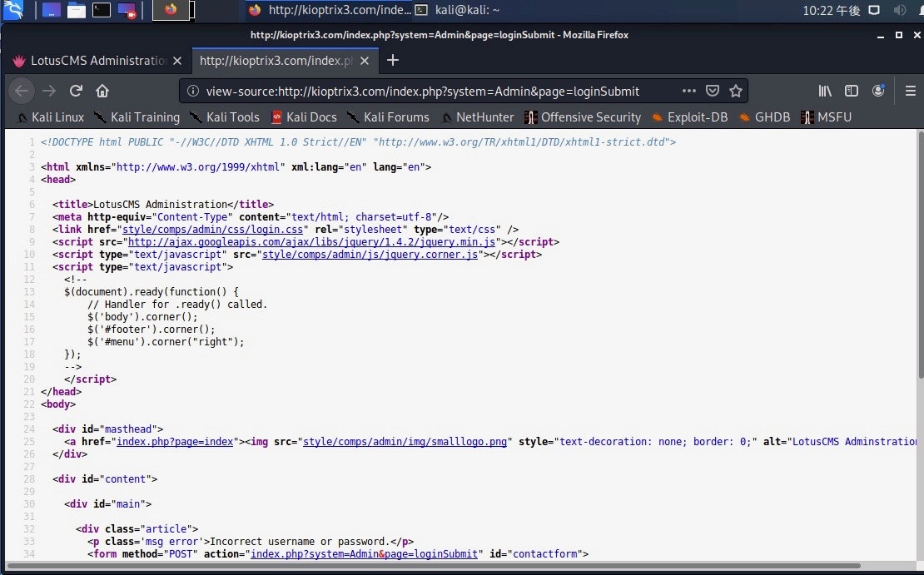Image resolution: width=924 pixels, height=575 pixels.
Task: Go forward one page in Firefox
Action: (x=49, y=91)
